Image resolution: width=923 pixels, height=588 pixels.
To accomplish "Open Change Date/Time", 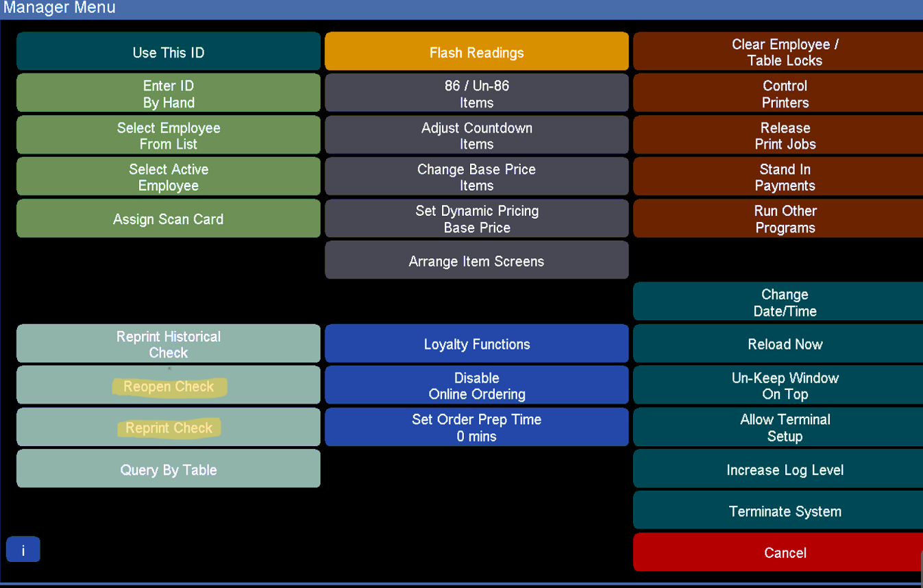I will 778,302.
